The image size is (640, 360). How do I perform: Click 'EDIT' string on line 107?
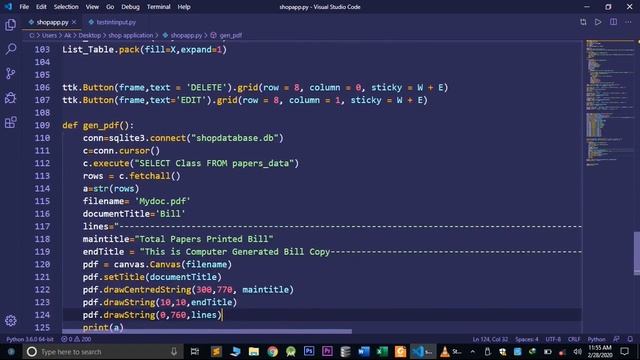pos(191,100)
